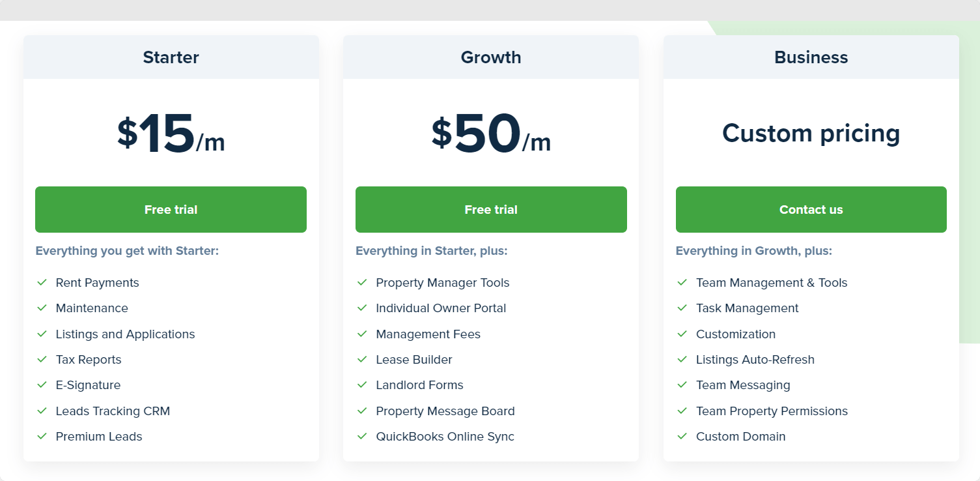Image resolution: width=980 pixels, height=481 pixels.
Task: Click the checkmark icon beside Rent Payments
Action: tap(42, 282)
